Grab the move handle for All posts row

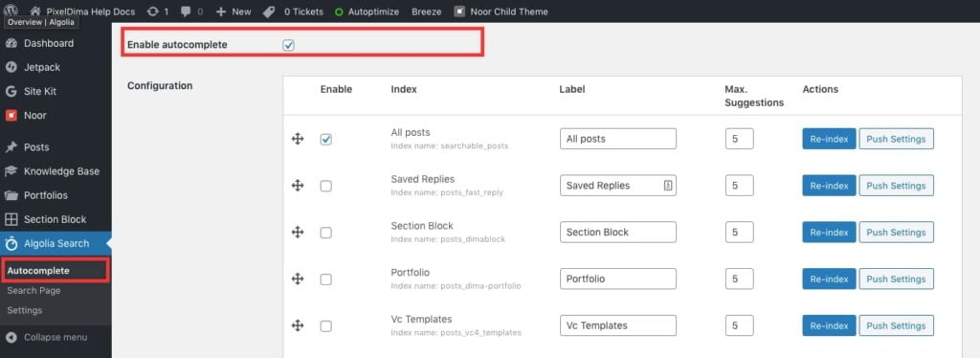click(x=298, y=139)
